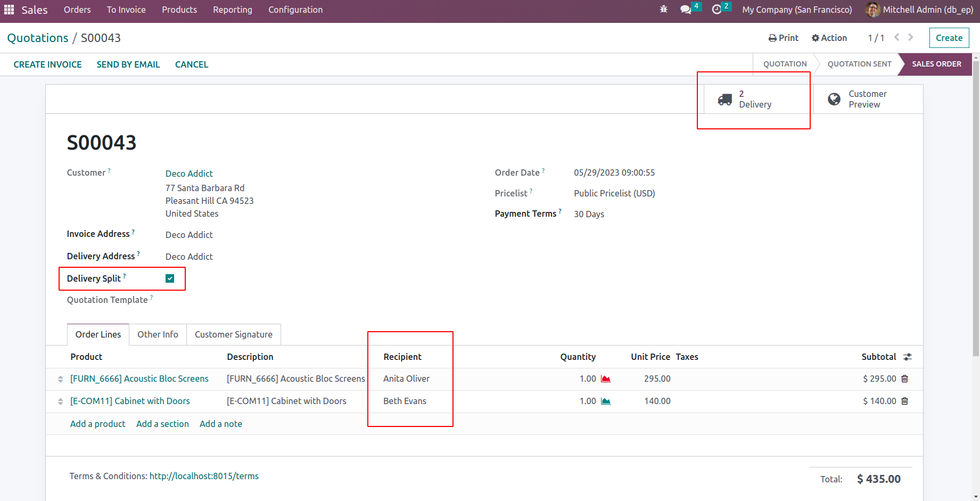Click the Delivery Address field value
Image resolution: width=980 pixels, height=501 pixels.
pyautogui.click(x=189, y=257)
